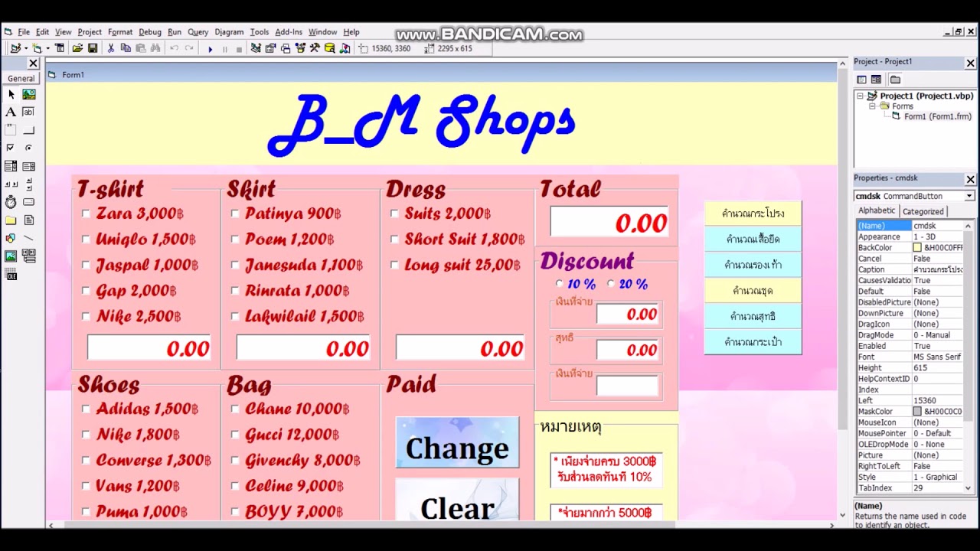Viewport: 980px width, 551px height.
Task: Open the File menu
Action: [x=24, y=32]
